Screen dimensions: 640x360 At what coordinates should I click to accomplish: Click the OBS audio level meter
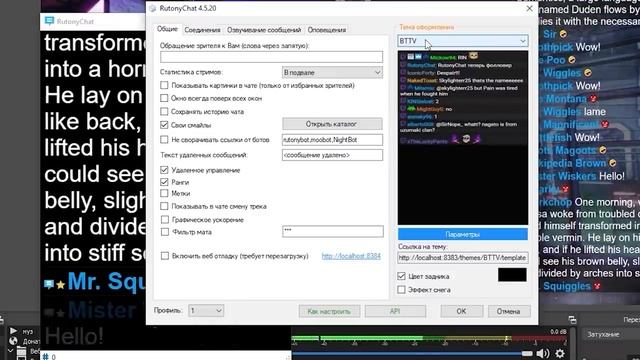point(429,338)
